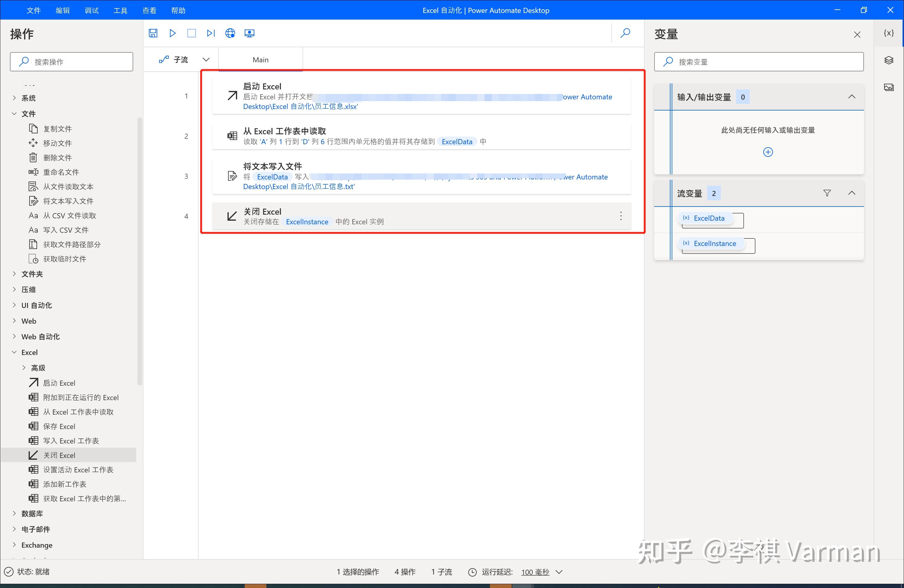
Task: Click the stop flow icon
Action: coord(191,33)
